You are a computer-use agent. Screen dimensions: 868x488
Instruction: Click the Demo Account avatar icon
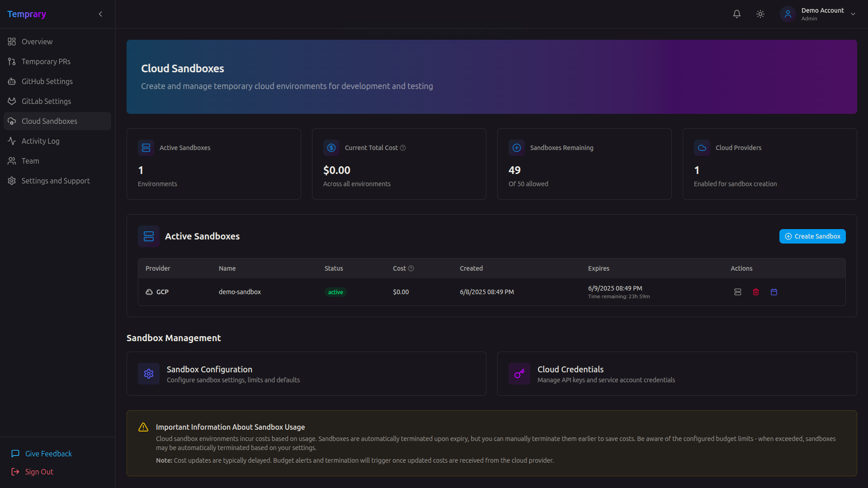788,14
